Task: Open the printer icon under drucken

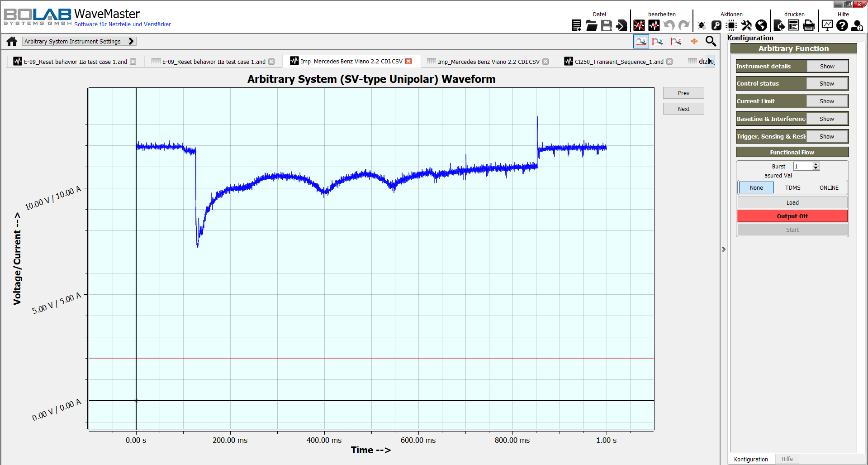Action: click(x=809, y=26)
